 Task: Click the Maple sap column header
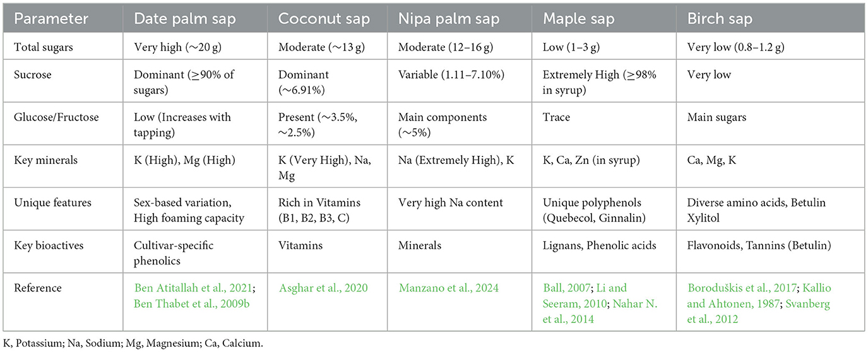click(x=578, y=19)
